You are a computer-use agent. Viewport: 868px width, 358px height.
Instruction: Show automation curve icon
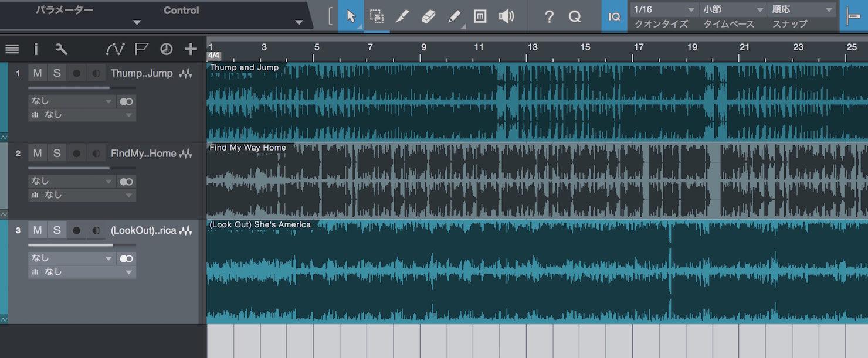point(115,49)
